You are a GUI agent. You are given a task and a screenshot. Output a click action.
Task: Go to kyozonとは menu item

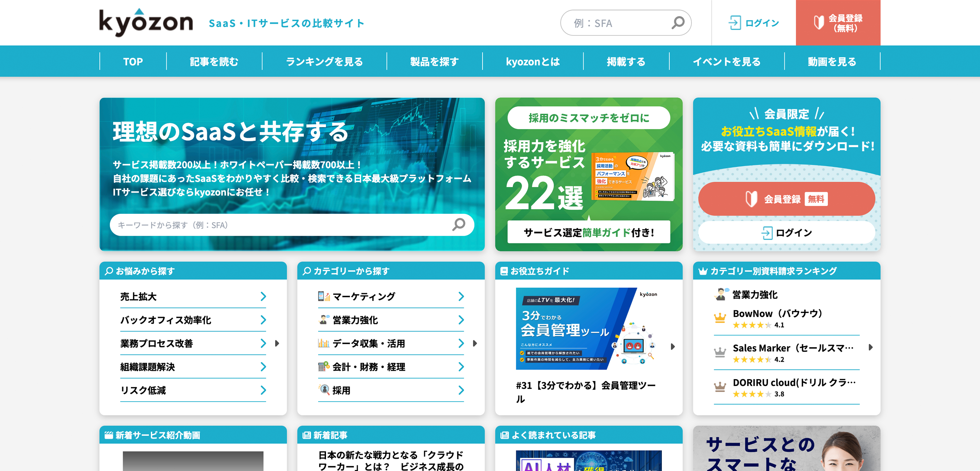point(533,61)
